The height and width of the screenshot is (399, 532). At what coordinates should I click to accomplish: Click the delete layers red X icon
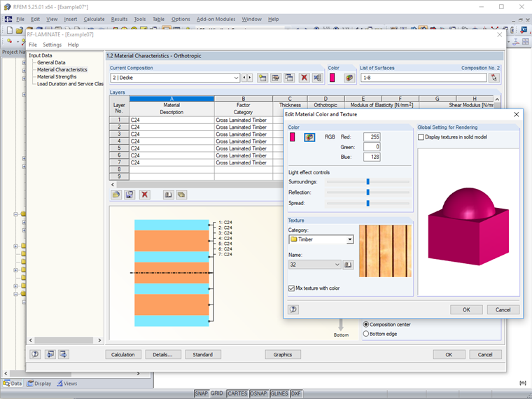(x=144, y=195)
